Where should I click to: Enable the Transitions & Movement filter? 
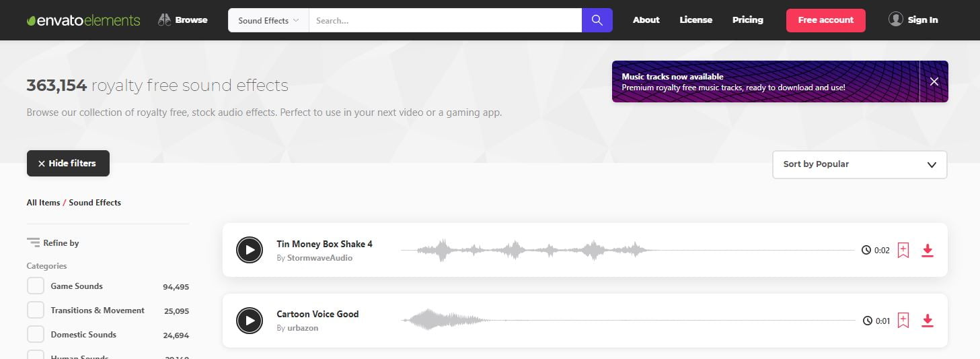36,311
